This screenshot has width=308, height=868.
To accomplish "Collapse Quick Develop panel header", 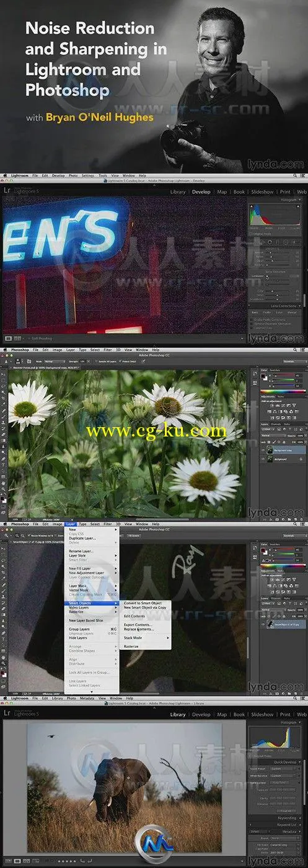I will [x=300, y=762].
